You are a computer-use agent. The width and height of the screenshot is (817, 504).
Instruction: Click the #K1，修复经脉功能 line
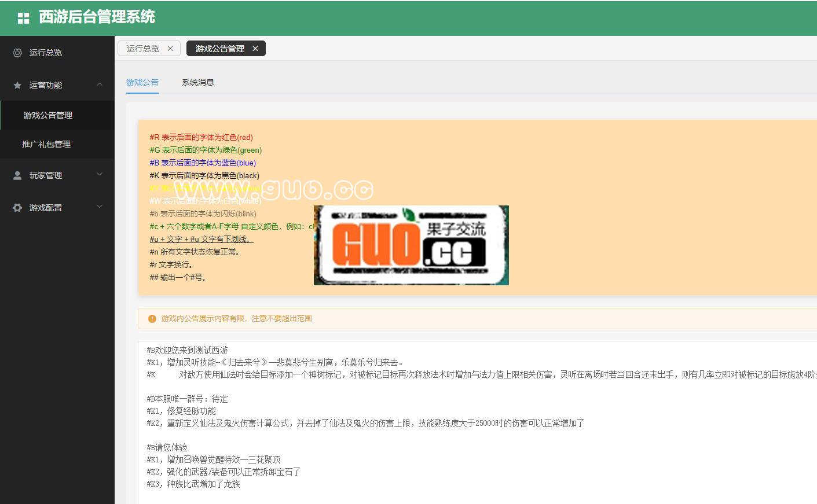[181, 411]
